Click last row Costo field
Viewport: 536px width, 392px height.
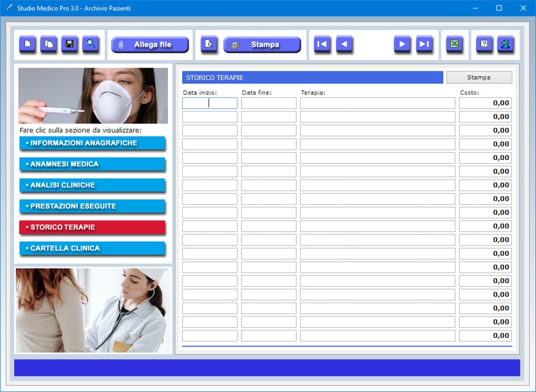[486, 335]
